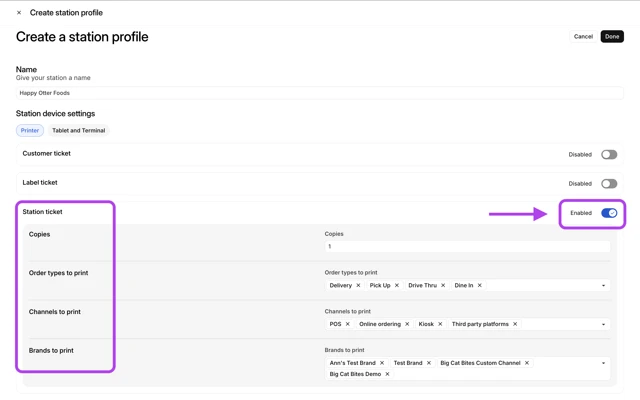Remove the POS channel chip
This screenshot has height=400, width=640.
pyautogui.click(x=348, y=324)
